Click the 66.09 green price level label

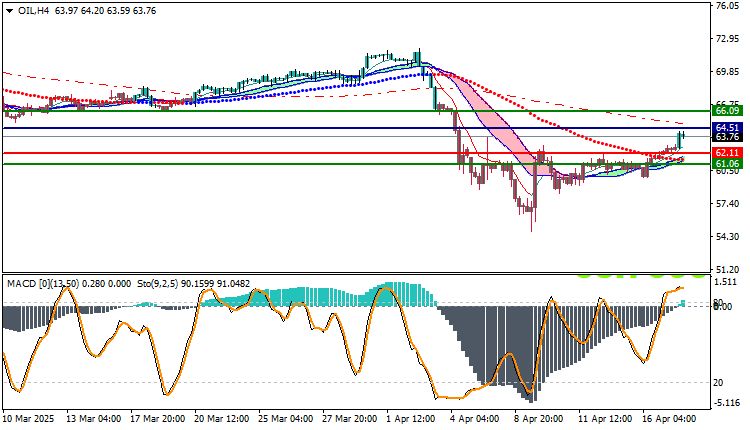pos(728,110)
